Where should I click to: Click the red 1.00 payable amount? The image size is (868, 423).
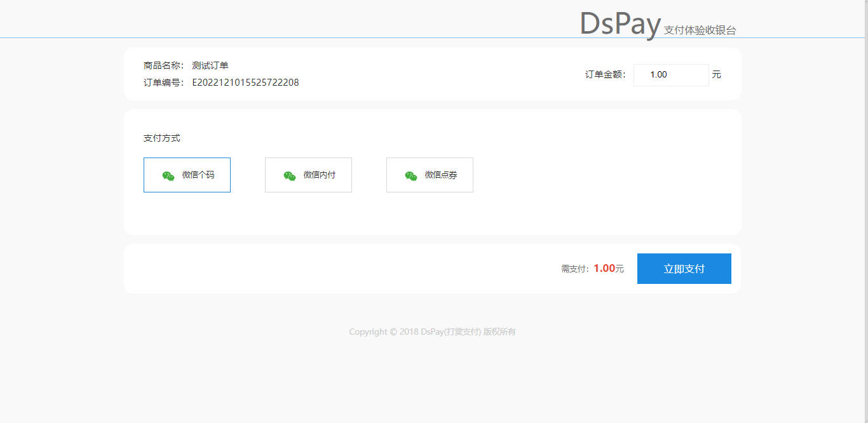[604, 269]
